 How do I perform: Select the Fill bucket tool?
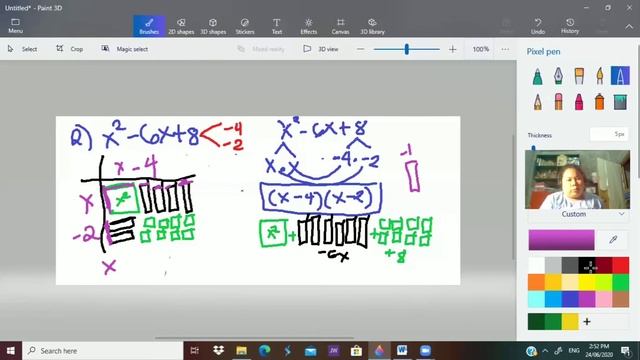[x=620, y=102]
